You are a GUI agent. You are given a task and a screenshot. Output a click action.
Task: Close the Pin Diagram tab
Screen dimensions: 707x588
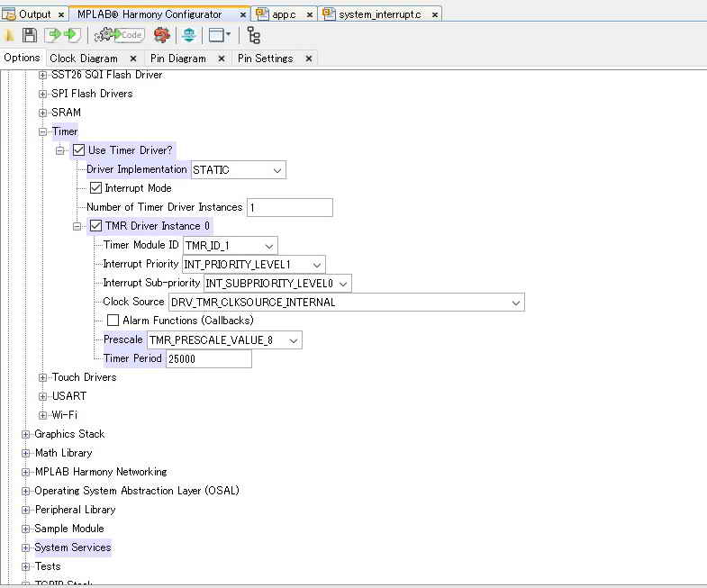[222, 59]
